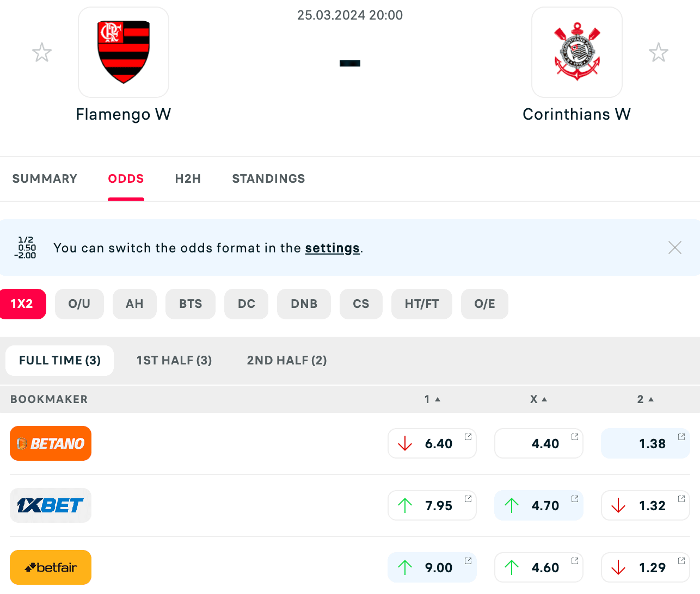Follow the settings link in the notice
Viewport: 700px width, 594px height.
tap(332, 248)
